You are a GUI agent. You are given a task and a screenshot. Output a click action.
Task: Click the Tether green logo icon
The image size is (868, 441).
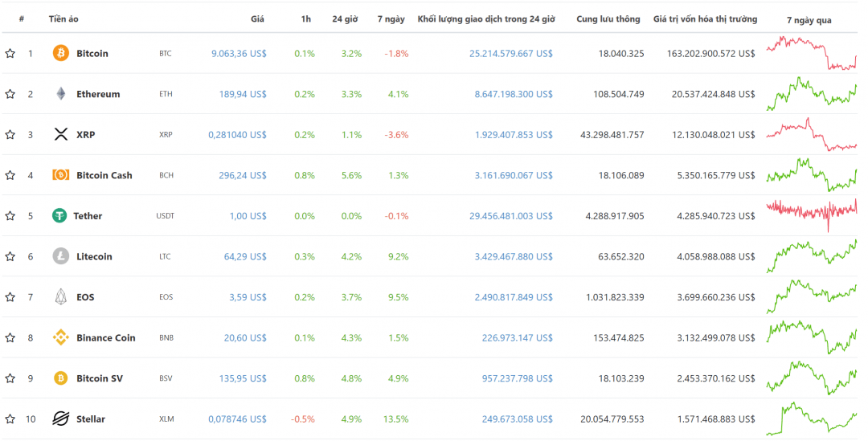[59, 215]
